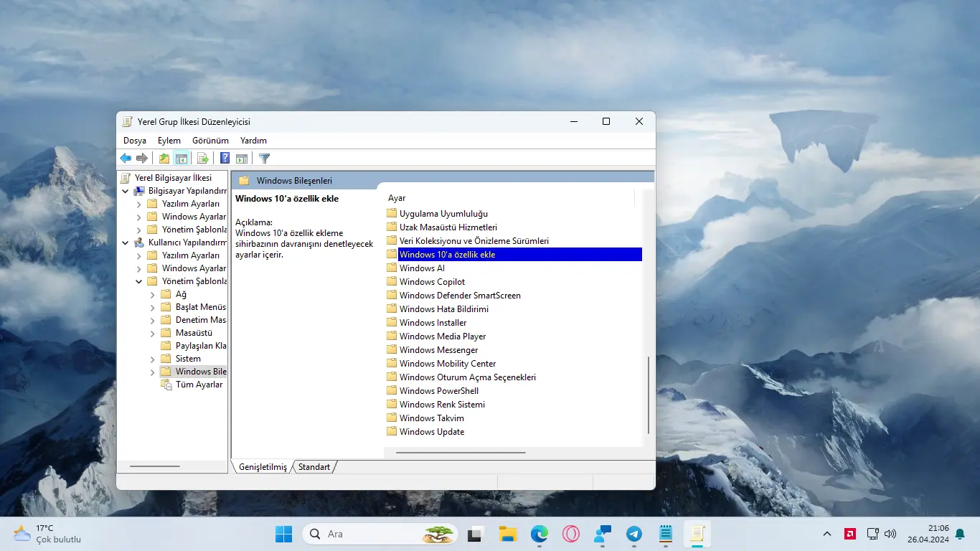Open Task View on the taskbar
Screen dimensions: 980x551
[x=475, y=534]
